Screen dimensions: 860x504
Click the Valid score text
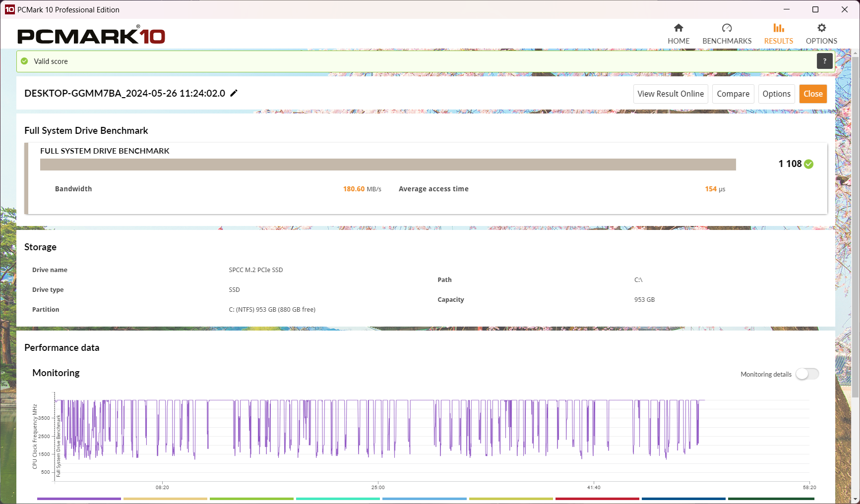[x=51, y=61]
